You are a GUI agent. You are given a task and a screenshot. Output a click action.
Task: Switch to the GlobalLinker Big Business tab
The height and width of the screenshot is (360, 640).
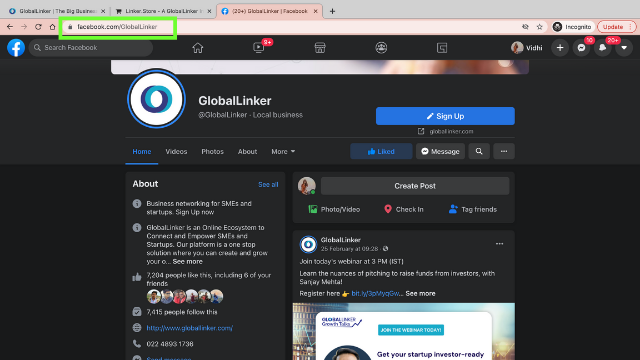pyautogui.click(x=56, y=11)
